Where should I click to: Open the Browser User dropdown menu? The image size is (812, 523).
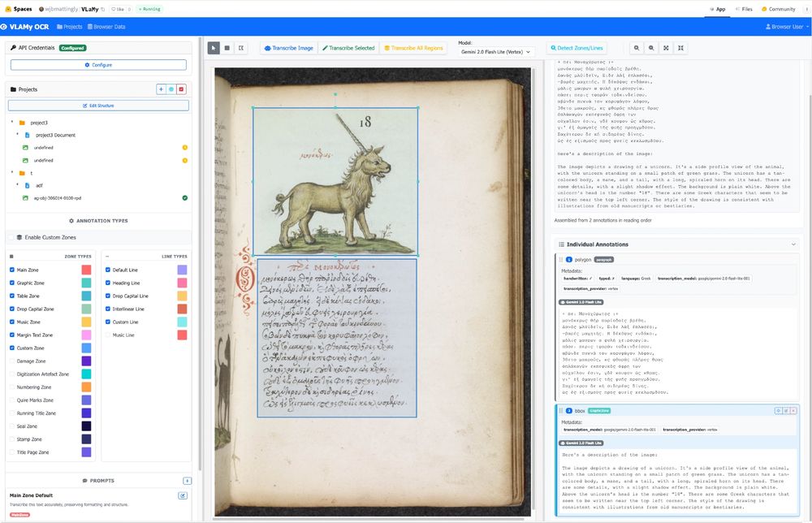(787, 27)
